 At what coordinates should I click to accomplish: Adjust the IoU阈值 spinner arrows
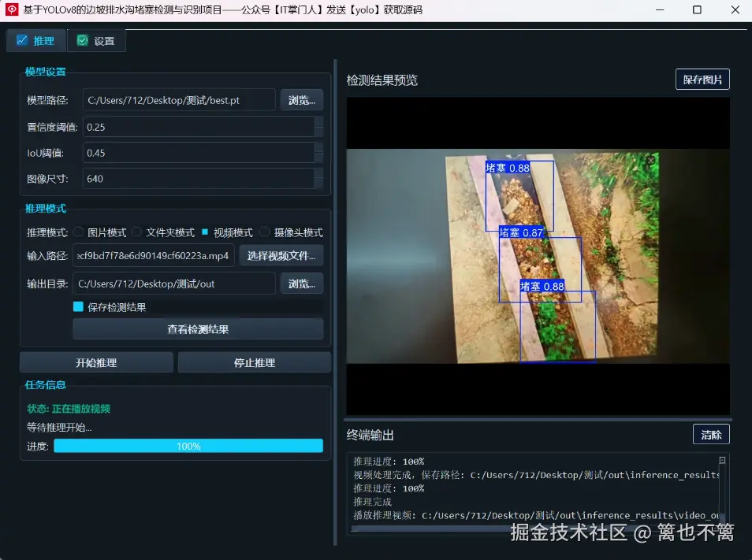(x=318, y=153)
